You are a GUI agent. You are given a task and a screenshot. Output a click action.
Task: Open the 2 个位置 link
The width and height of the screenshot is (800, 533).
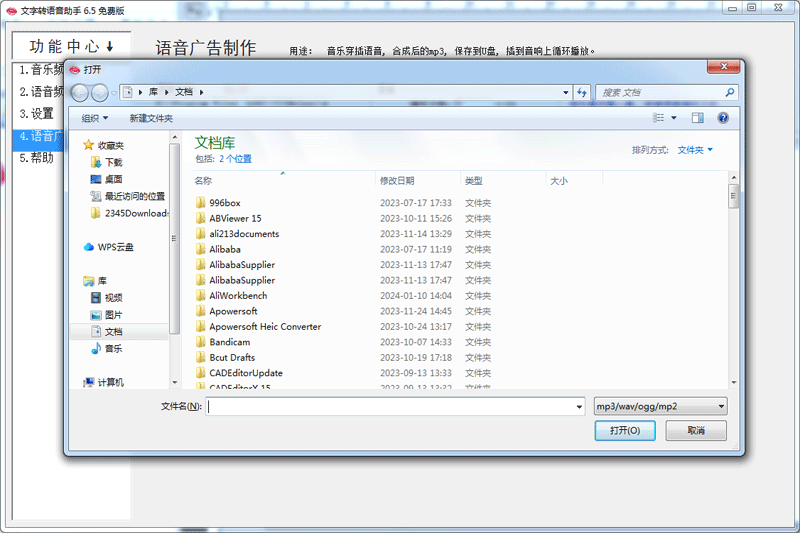[x=235, y=159]
